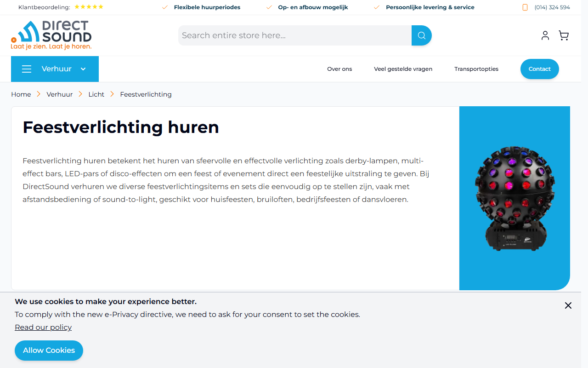The image size is (588, 368).
Task: Open the user account icon
Action: pyautogui.click(x=545, y=35)
